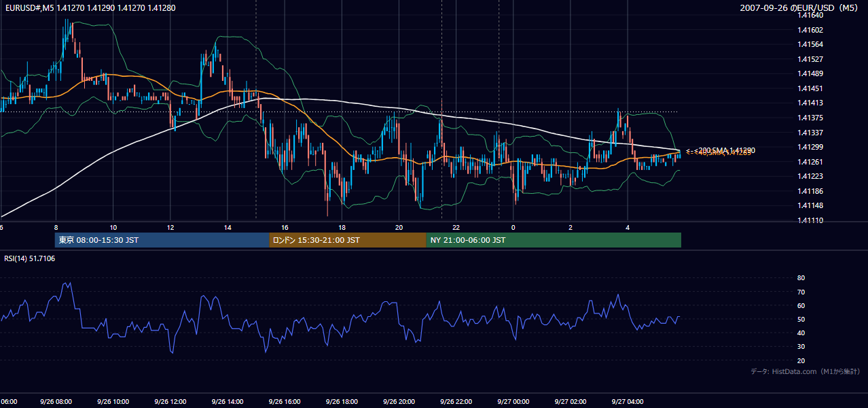Click the 9/27 00:00 date label

513,402
